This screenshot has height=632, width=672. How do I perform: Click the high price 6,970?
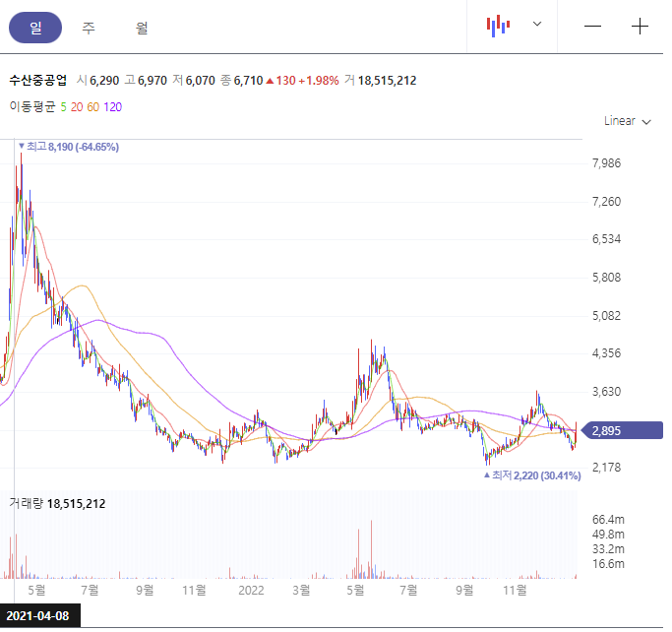coord(153,81)
